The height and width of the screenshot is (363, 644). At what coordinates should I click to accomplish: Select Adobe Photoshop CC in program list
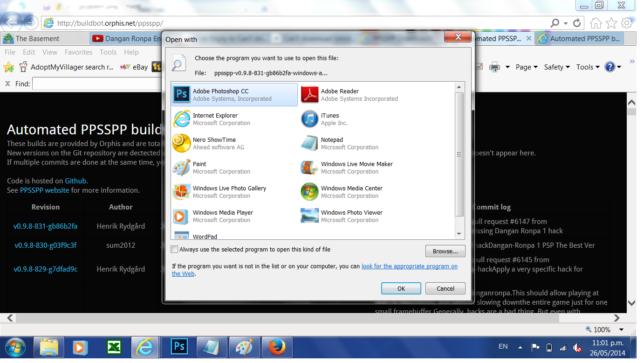(x=234, y=95)
